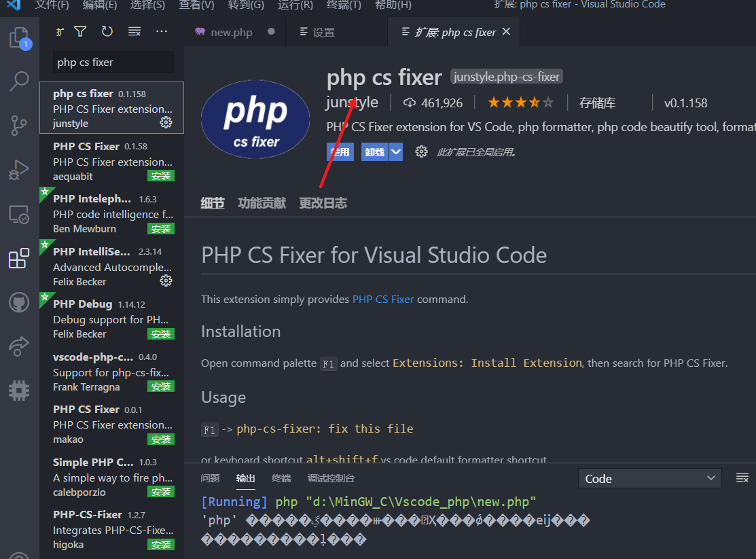The image size is (756, 559).
Task: Open the 查看(V) menu
Action: (196, 5)
